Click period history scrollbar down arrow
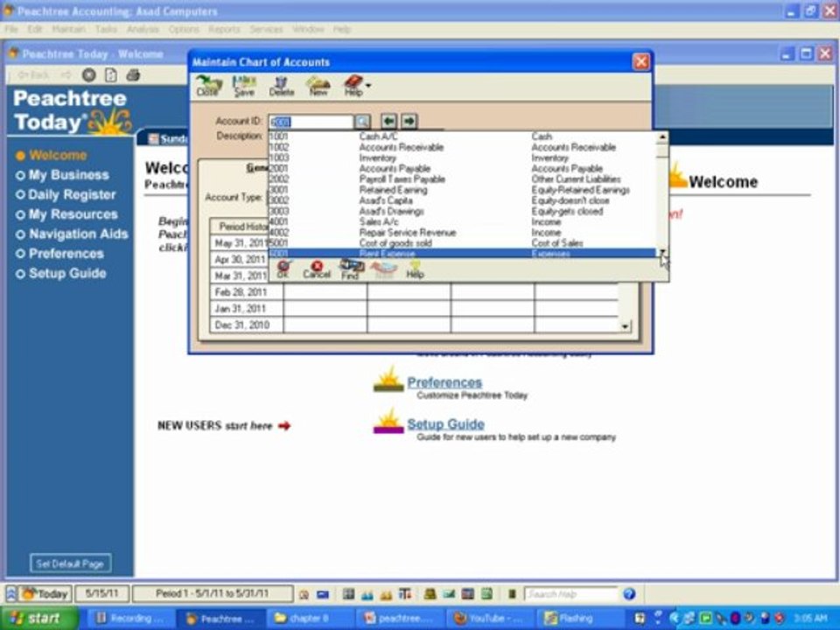This screenshot has height=630, width=840. (625, 325)
